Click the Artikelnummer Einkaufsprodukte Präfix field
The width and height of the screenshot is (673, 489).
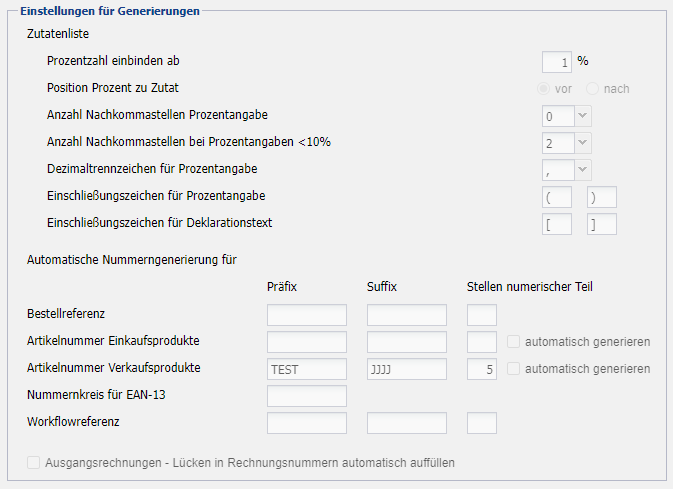pos(307,342)
